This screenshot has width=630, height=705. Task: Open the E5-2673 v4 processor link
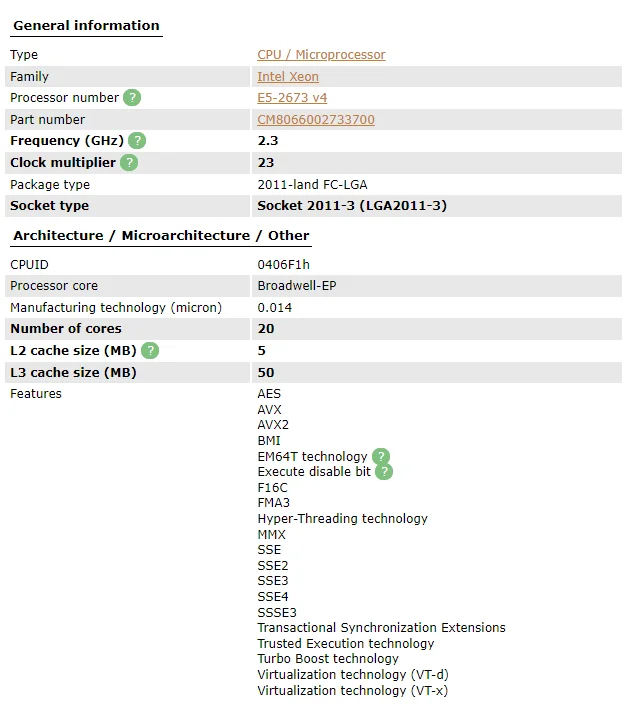click(292, 98)
